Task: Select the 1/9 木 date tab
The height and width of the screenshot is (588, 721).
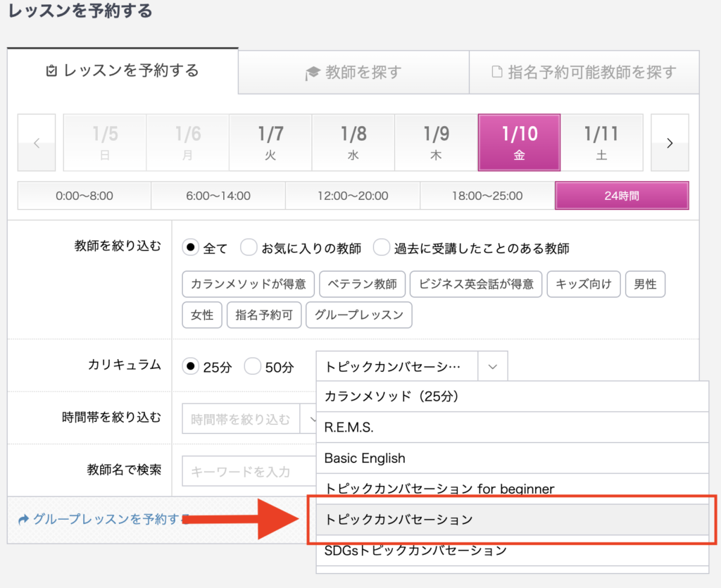Action: click(436, 142)
